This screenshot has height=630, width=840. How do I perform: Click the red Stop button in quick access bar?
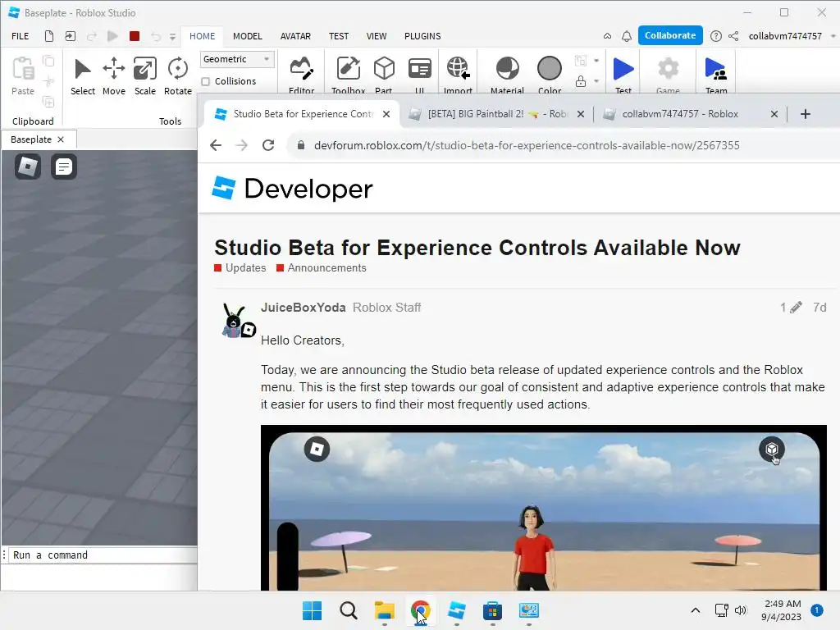[x=135, y=36]
